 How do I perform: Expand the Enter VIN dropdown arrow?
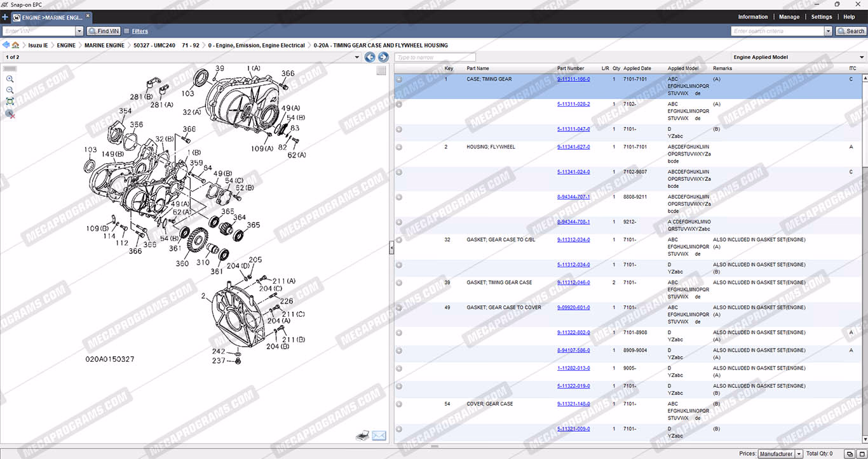click(x=79, y=31)
